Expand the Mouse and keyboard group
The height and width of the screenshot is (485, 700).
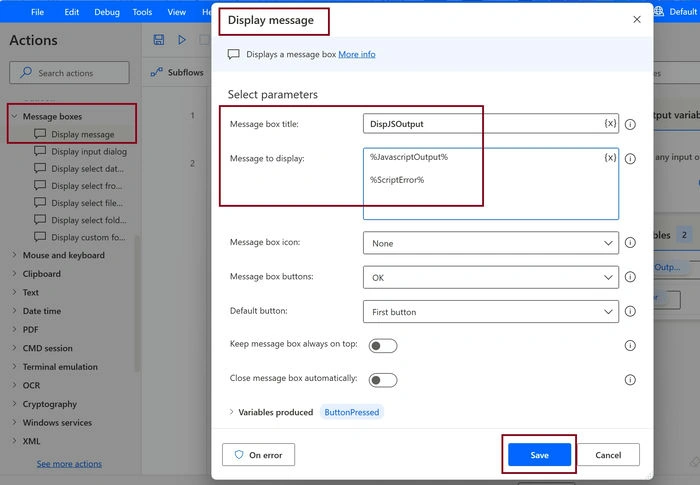click(14, 255)
